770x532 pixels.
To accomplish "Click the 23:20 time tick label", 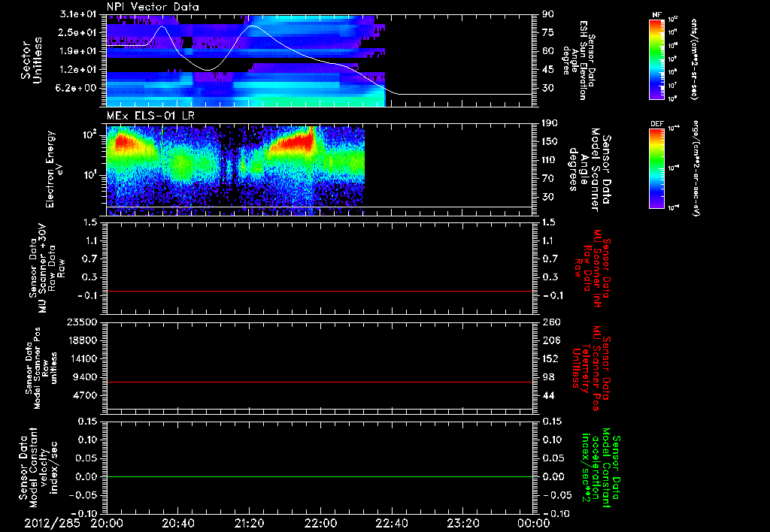I will coord(462,523).
